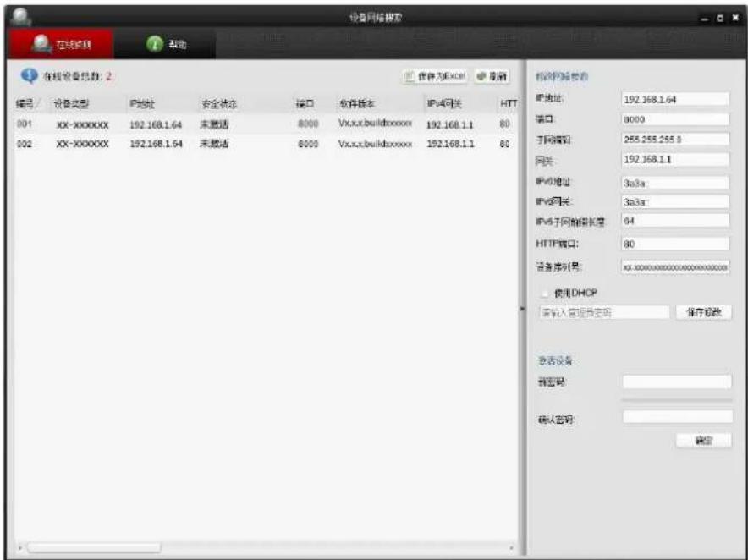Focus the IPv6 subnet prefix length field showing 64

coord(675,221)
